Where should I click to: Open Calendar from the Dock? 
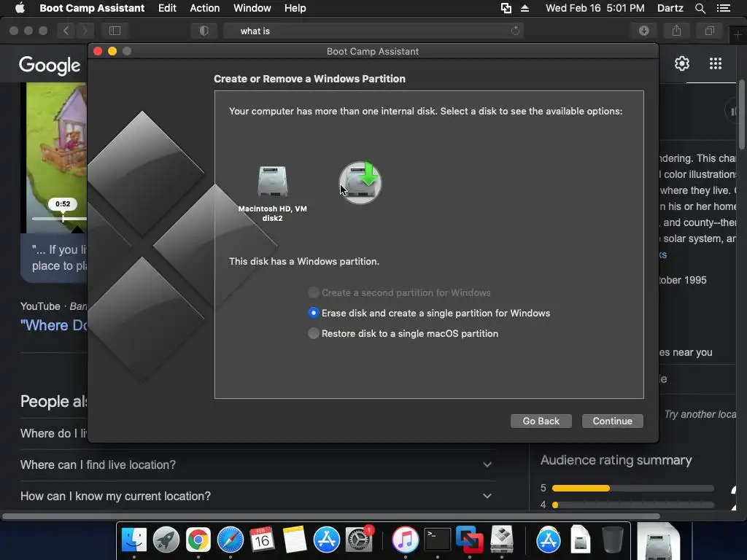point(262,540)
